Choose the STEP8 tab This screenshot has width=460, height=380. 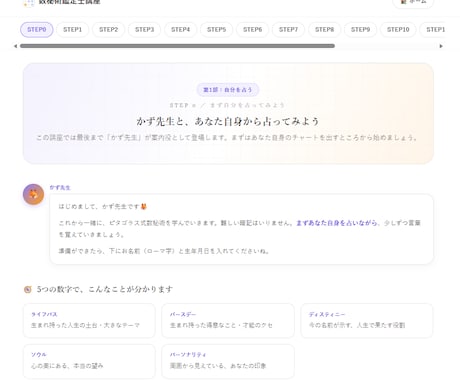tap(325, 30)
